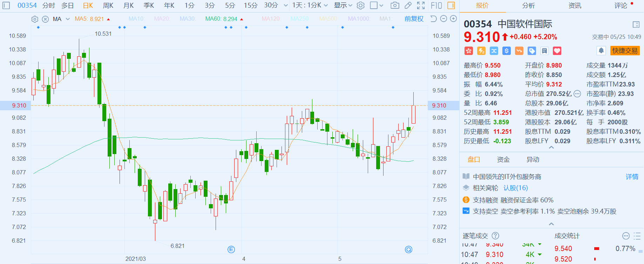644x264 pixels.
Task: Switch to 周K weekly chart
Action: (x=108, y=6)
